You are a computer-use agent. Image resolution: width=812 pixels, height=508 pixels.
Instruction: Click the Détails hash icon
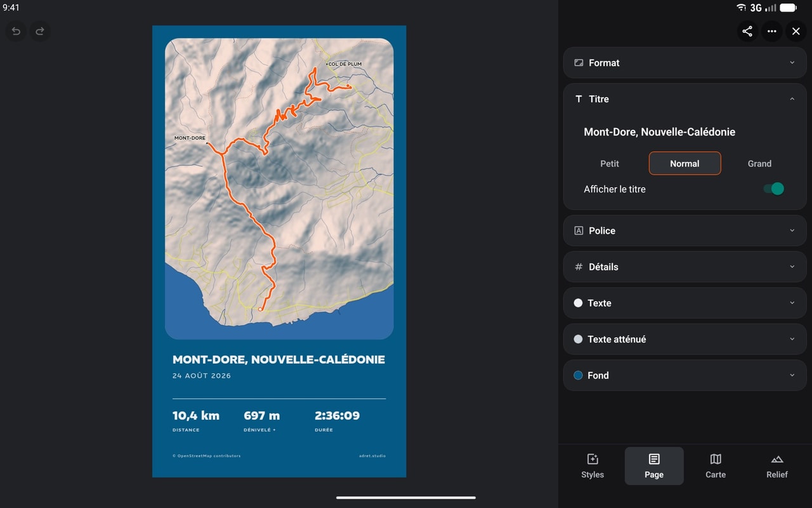579,267
